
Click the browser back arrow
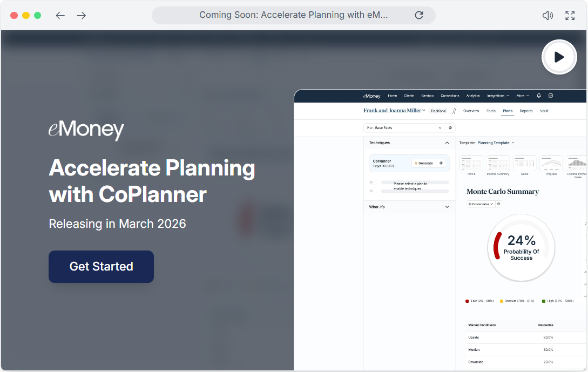tap(60, 16)
